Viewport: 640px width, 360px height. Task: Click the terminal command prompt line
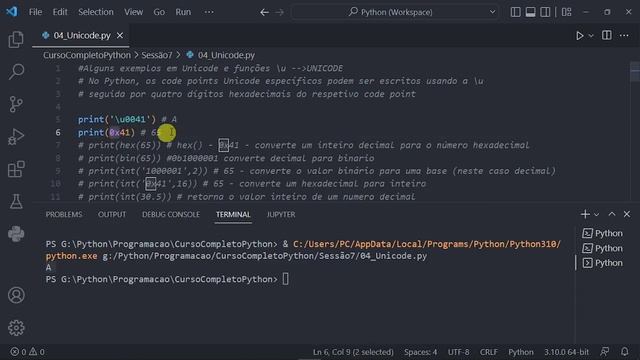[x=167, y=279]
